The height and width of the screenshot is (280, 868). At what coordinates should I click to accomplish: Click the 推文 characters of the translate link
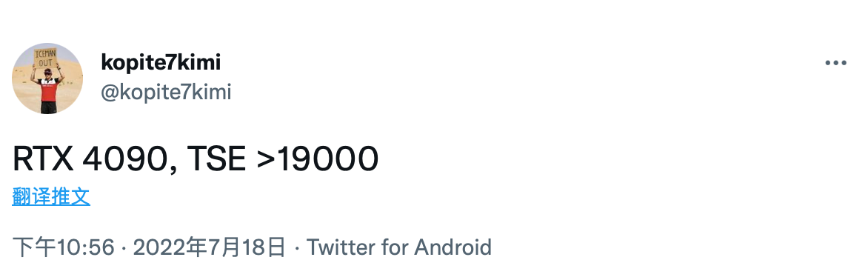point(71,196)
